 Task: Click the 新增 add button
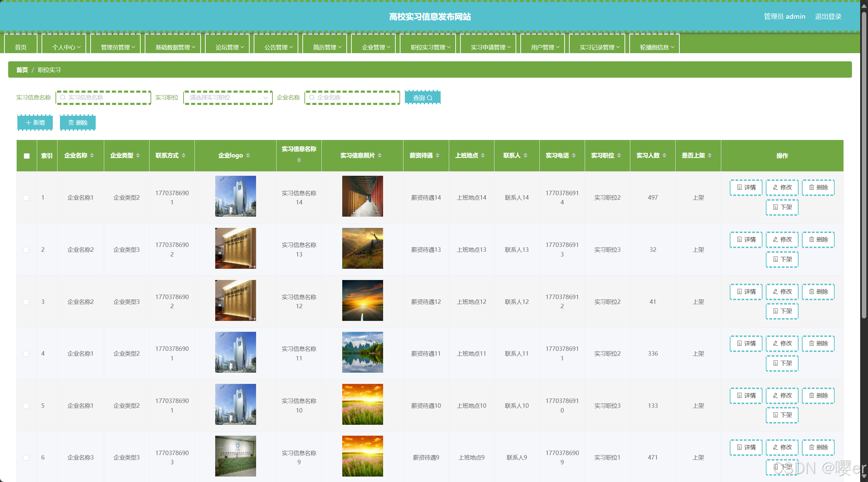(x=35, y=123)
